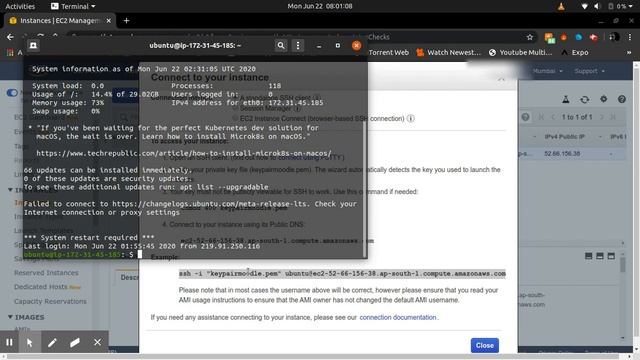The height and width of the screenshot is (360, 640).
Task: Close the Connect to your instance dialog
Action: pyautogui.click(x=484, y=345)
